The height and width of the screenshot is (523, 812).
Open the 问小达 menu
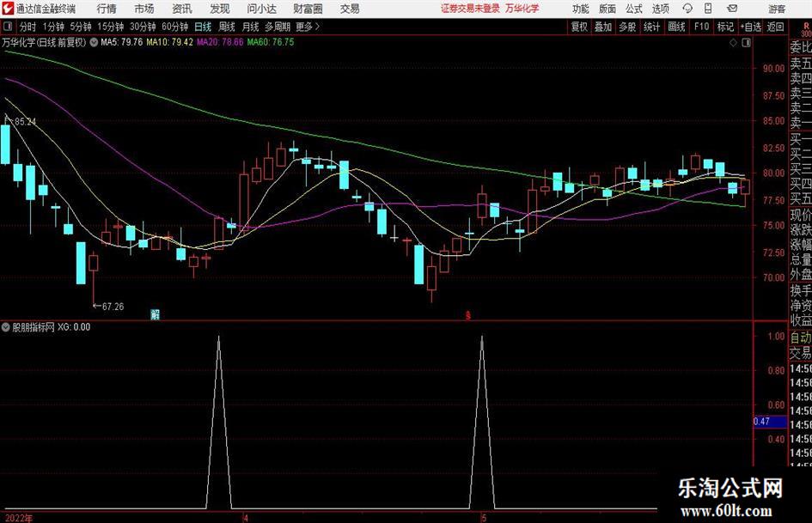click(261, 9)
